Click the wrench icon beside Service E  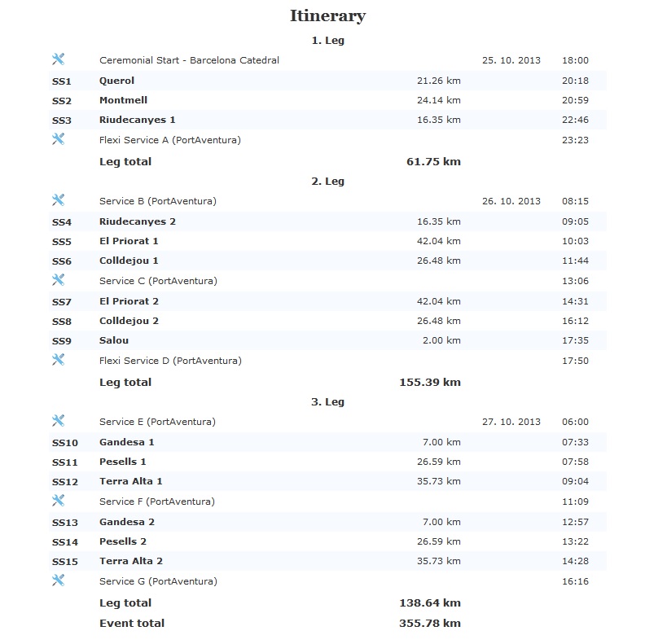click(x=58, y=421)
